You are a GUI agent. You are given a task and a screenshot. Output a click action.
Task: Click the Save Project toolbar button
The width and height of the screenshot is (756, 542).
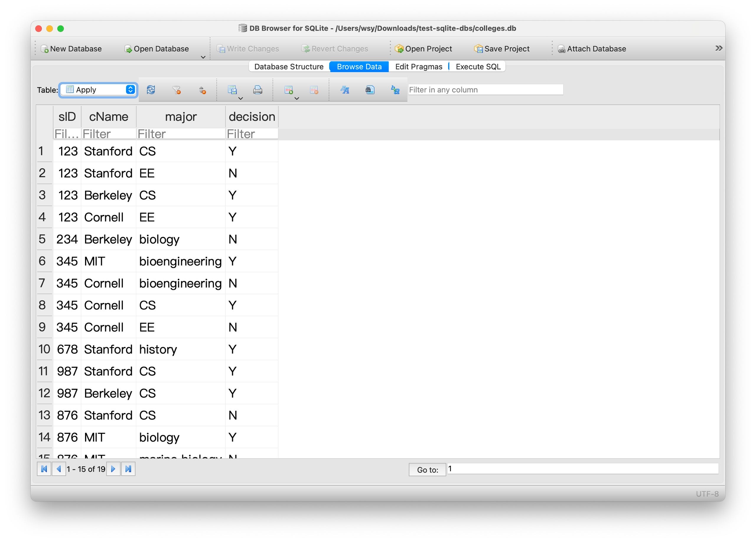pyautogui.click(x=502, y=49)
